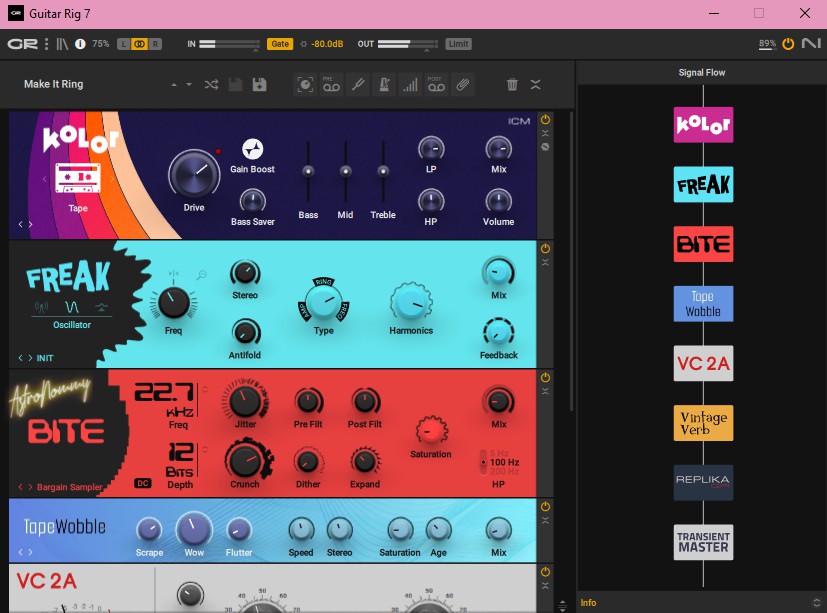Select the VC 2A block in Signal Flow
Screen dimensions: 827x613
tap(703, 363)
